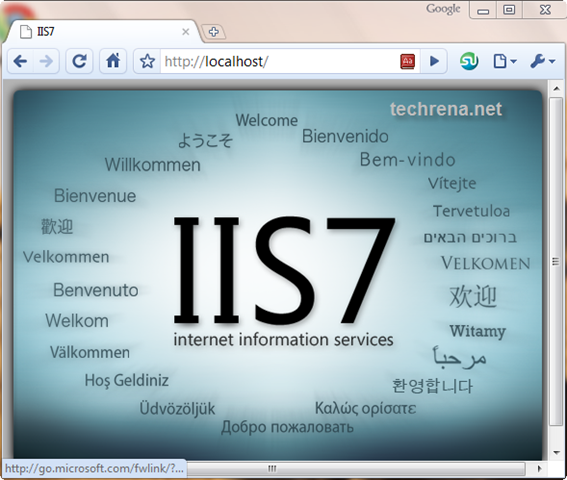Close the IIS7 tab
This screenshot has height=480, width=567.
point(186,32)
